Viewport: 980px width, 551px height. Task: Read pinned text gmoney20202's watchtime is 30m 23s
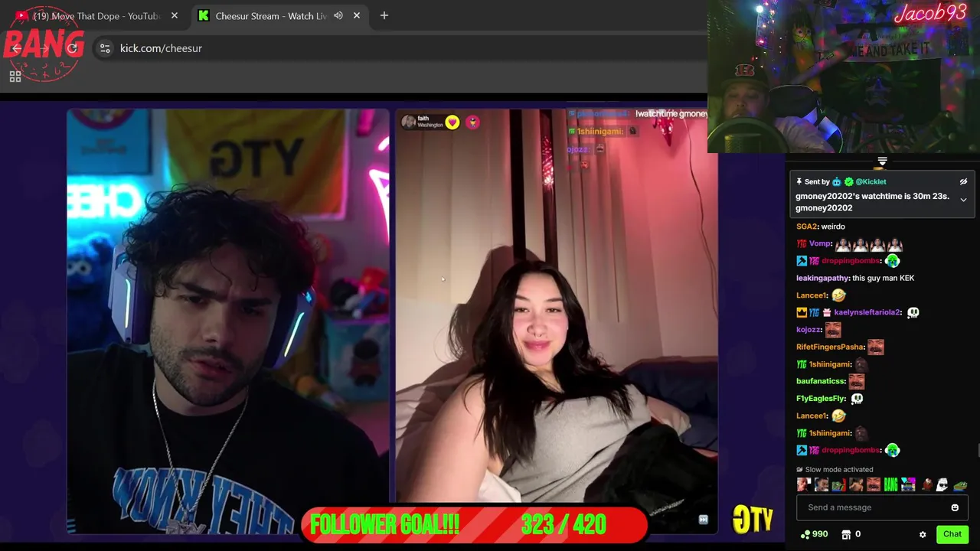tap(872, 196)
